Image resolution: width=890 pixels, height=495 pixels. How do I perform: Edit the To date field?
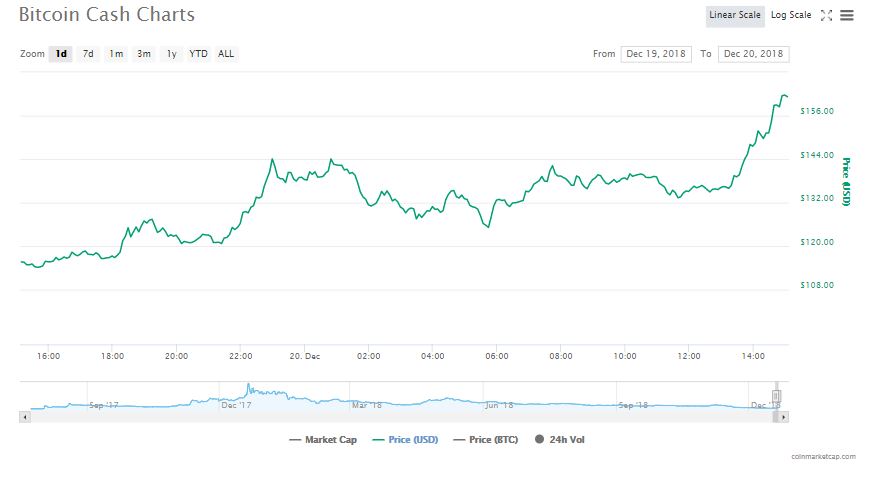[753, 54]
